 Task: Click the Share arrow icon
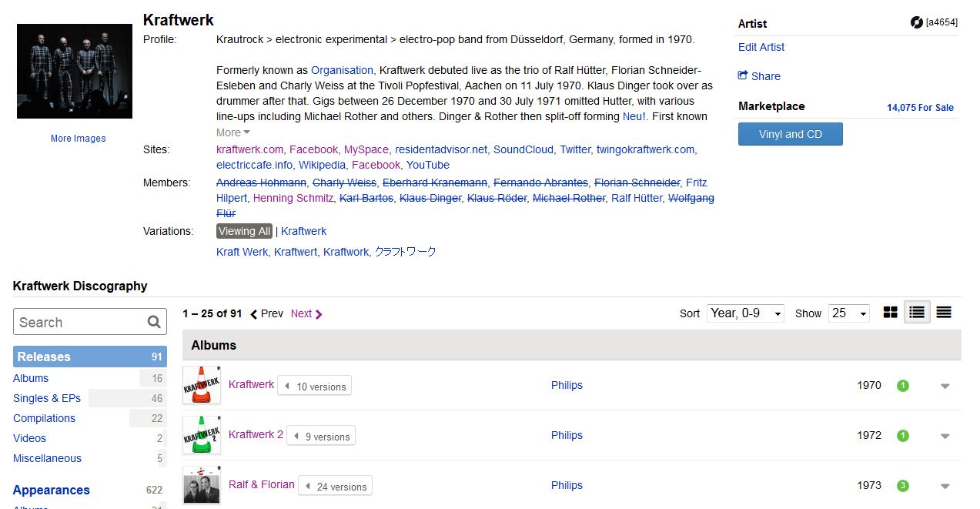tap(743, 75)
